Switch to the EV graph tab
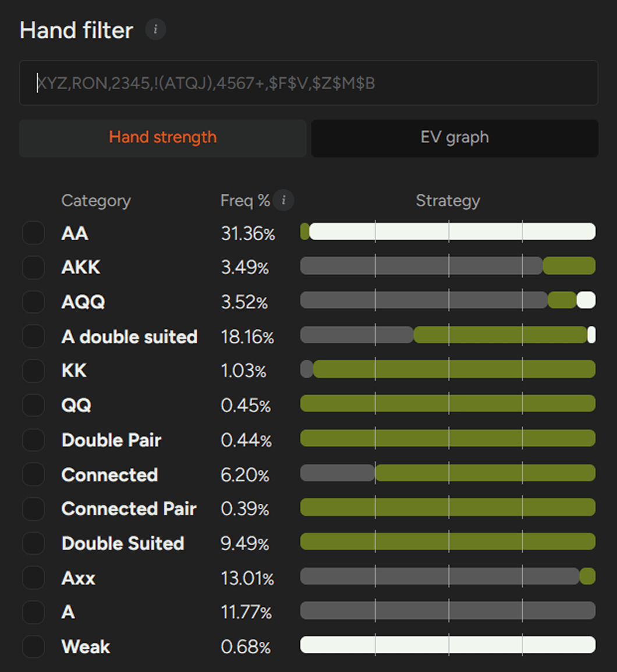Viewport: 617px width, 672px height. (x=455, y=138)
